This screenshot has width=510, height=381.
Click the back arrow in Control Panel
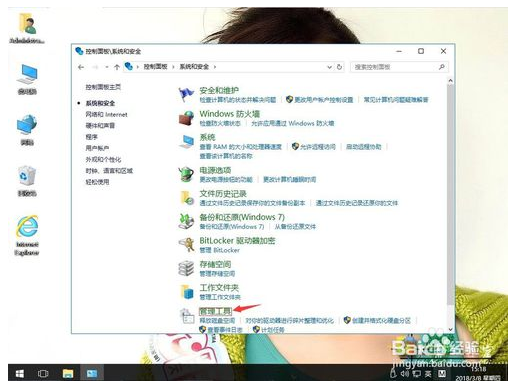point(81,67)
